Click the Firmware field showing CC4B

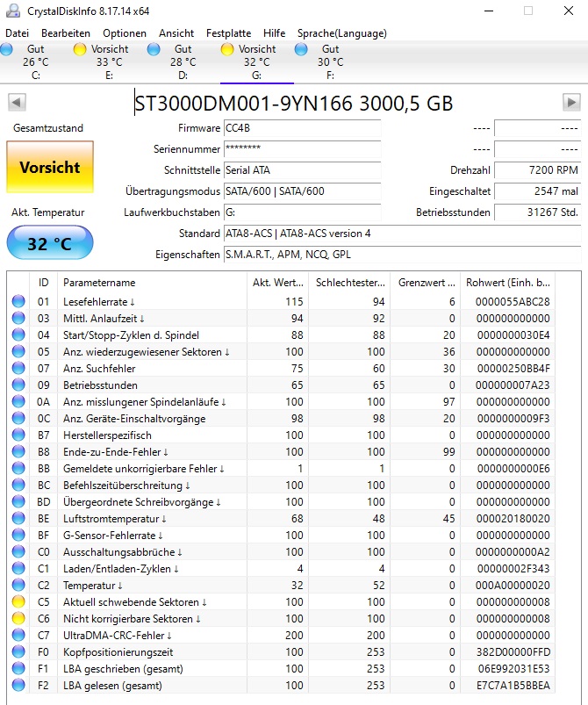click(x=302, y=127)
